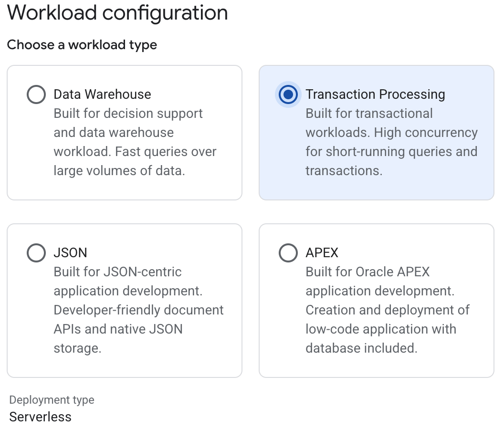Select the APEX workload radio button
This screenshot has height=439, width=504.
[288, 252]
